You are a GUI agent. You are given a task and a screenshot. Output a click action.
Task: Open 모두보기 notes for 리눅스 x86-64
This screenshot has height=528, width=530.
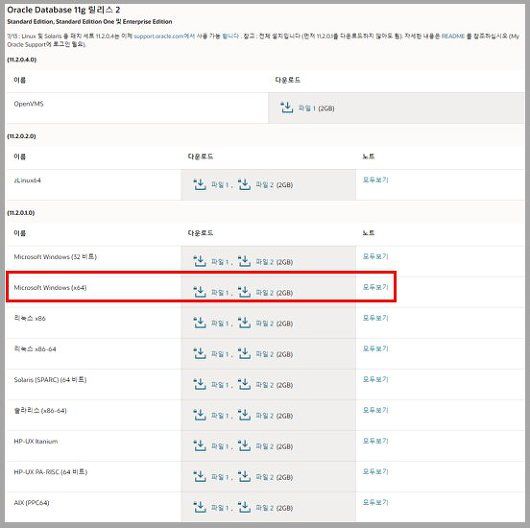pyautogui.click(x=375, y=349)
